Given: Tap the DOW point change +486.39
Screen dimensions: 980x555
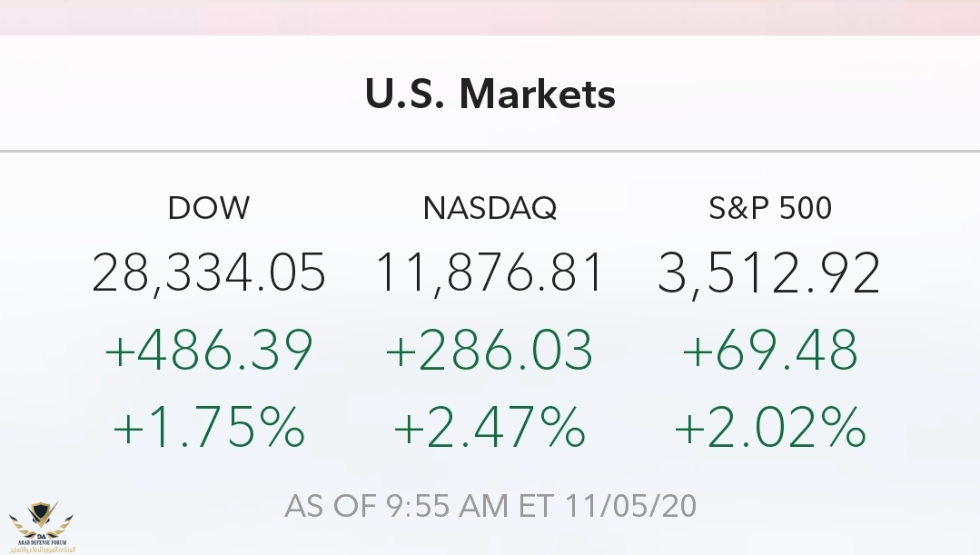Looking at the screenshot, I should pos(209,350).
